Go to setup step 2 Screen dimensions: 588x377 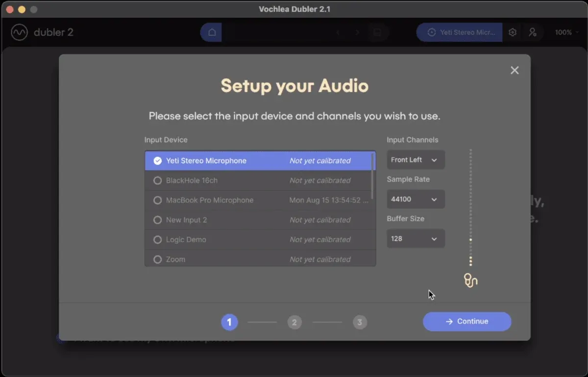(x=294, y=322)
